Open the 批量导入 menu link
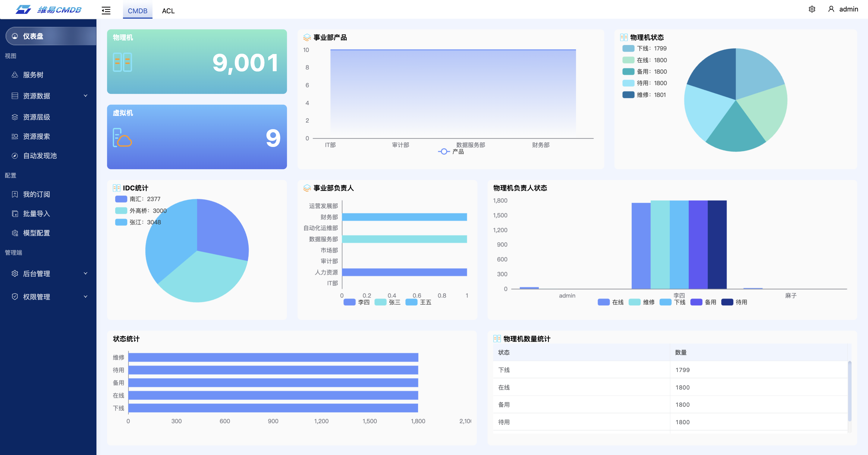The height and width of the screenshot is (455, 868). coord(36,214)
